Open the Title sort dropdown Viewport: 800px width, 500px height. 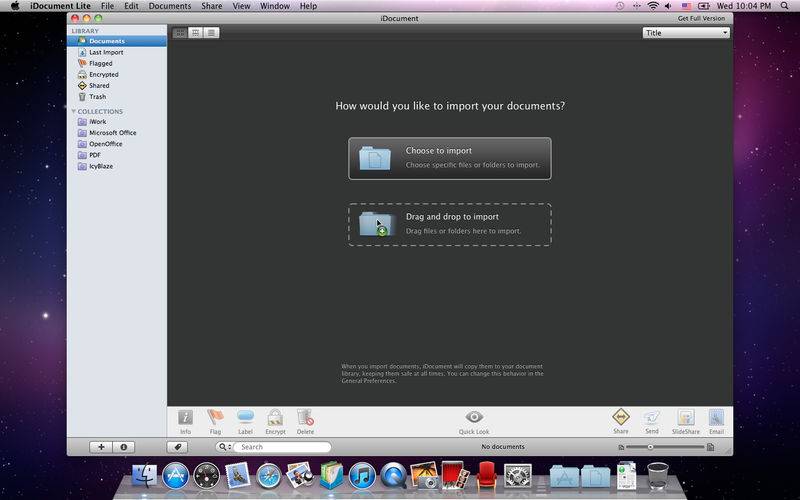[686, 33]
